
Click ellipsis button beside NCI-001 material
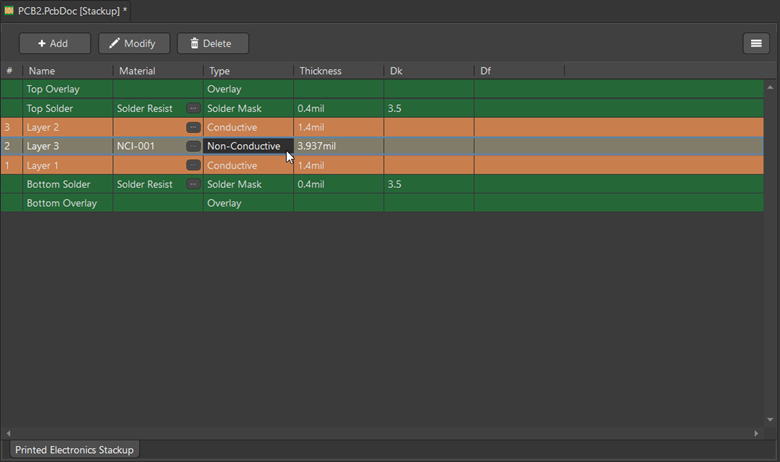click(193, 146)
